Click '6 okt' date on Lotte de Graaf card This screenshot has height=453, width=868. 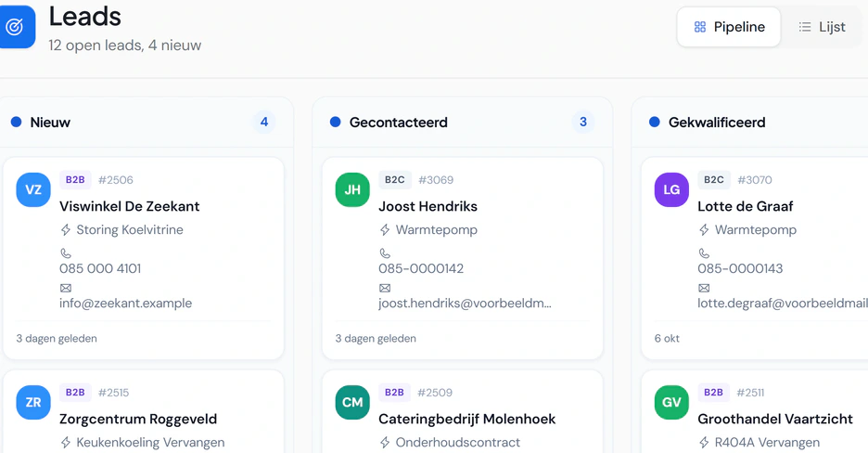coord(667,339)
